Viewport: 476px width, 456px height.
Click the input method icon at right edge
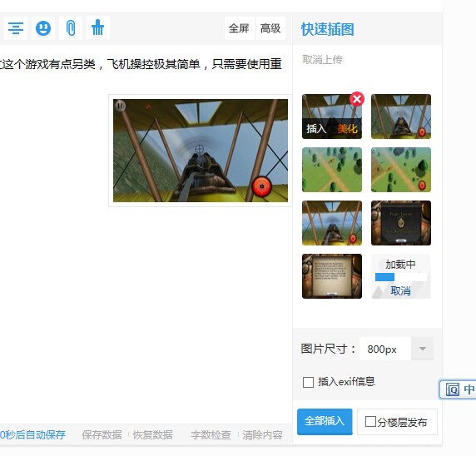pyautogui.click(x=453, y=389)
